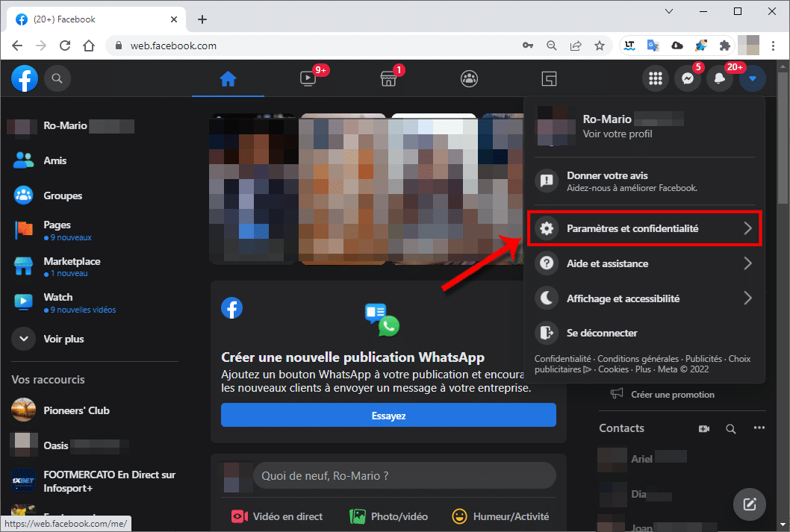Image resolution: width=790 pixels, height=532 pixels.
Task: Click the browser Home button
Action: coord(89,46)
